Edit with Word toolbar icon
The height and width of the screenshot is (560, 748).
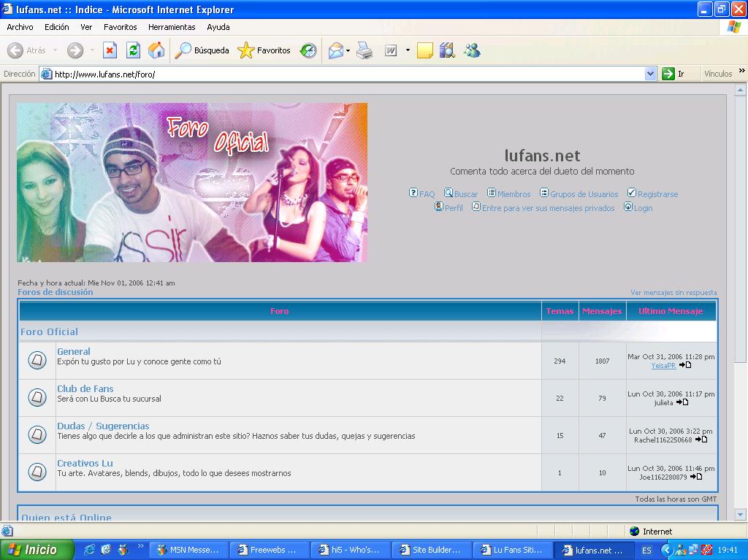coord(391,50)
